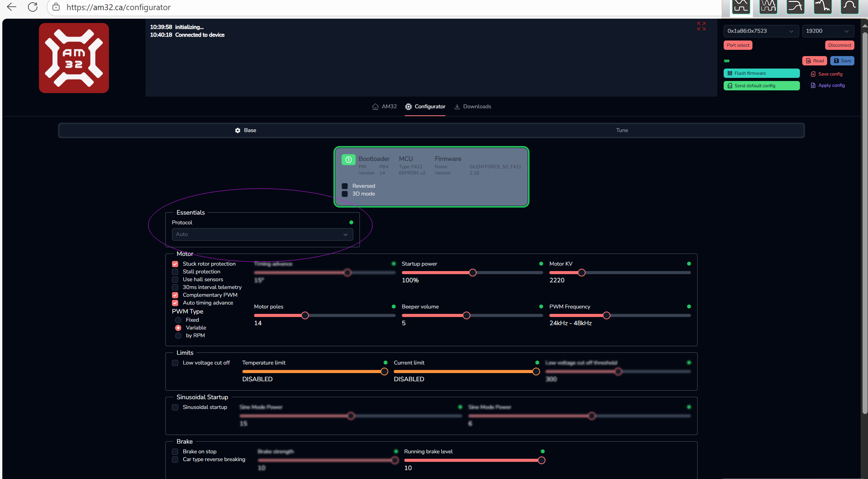
Task: Open the Protocol Auto dropdown
Action: [262, 234]
